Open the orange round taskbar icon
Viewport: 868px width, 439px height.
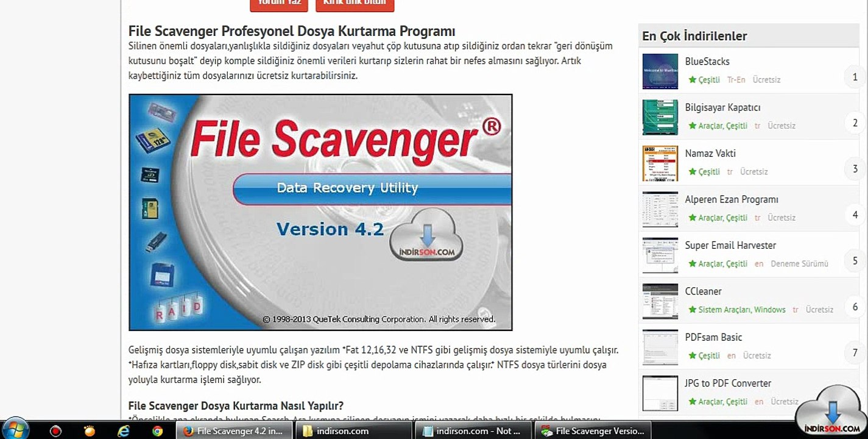click(x=90, y=431)
